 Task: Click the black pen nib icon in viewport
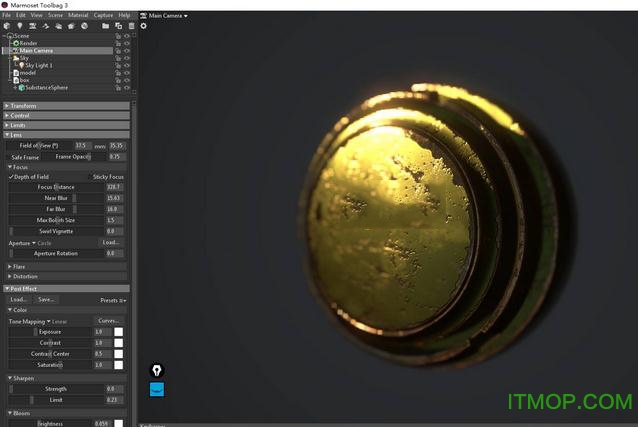[157, 370]
